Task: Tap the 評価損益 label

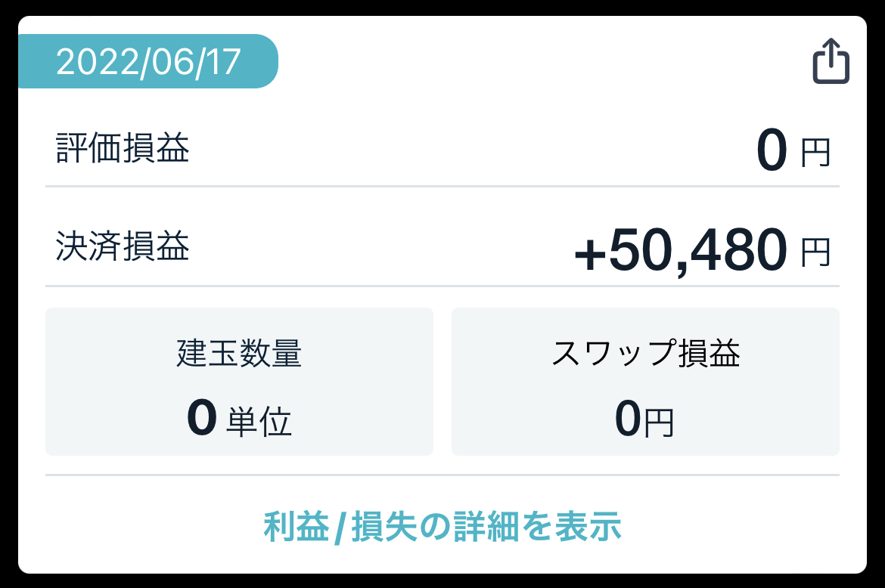Action: point(123,148)
